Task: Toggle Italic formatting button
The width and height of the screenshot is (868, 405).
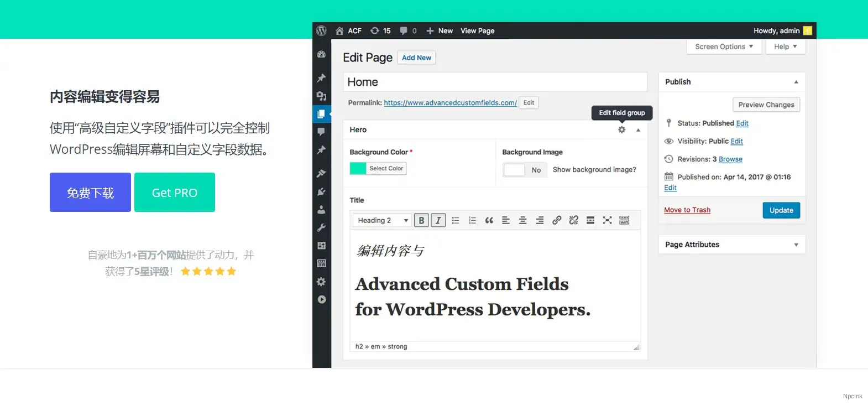Action: 438,220
